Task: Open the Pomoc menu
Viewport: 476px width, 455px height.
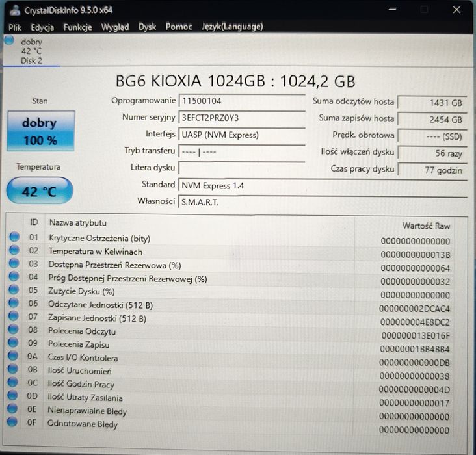Action: [178, 27]
